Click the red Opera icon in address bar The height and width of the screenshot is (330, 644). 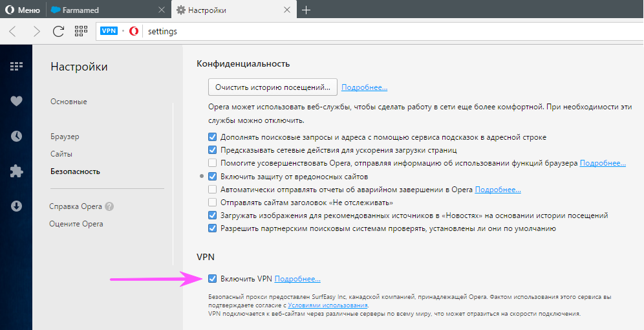134,31
